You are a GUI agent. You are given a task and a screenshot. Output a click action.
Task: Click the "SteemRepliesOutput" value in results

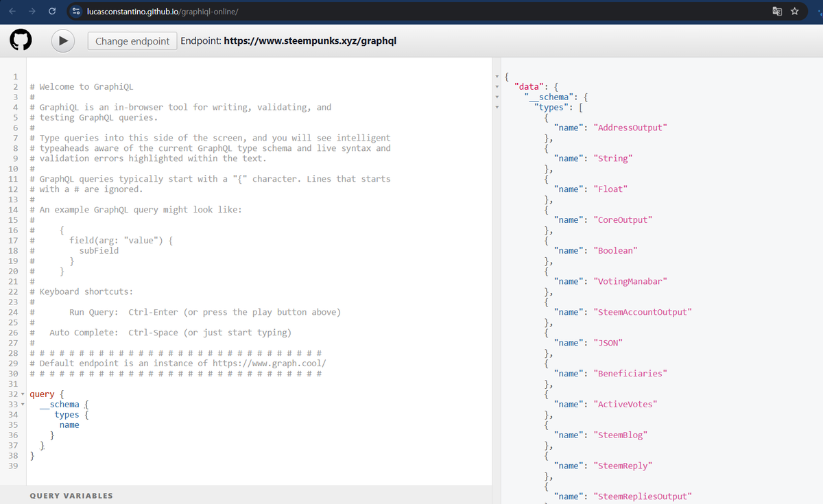643,496
